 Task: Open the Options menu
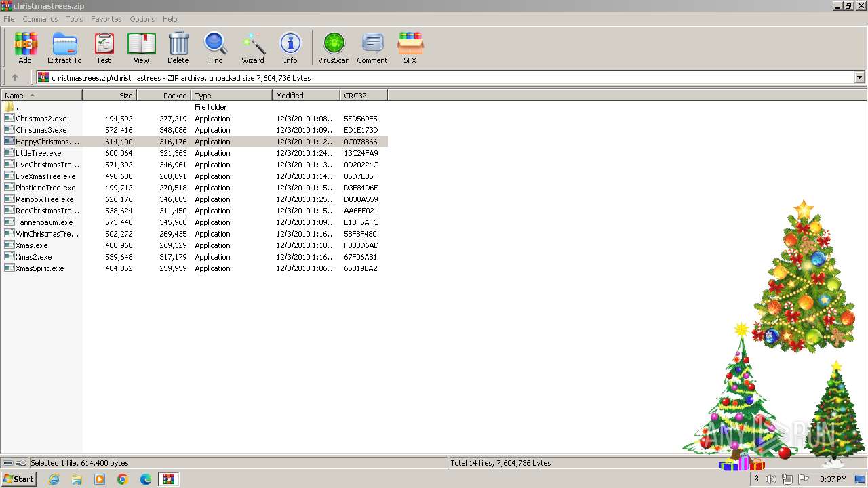click(x=142, y=19)
